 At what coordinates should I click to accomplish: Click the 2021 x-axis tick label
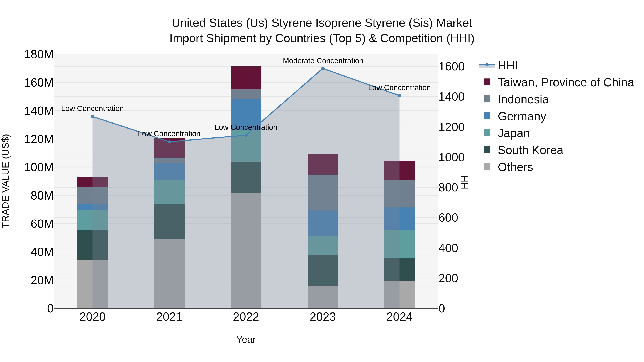pos(169,317)
